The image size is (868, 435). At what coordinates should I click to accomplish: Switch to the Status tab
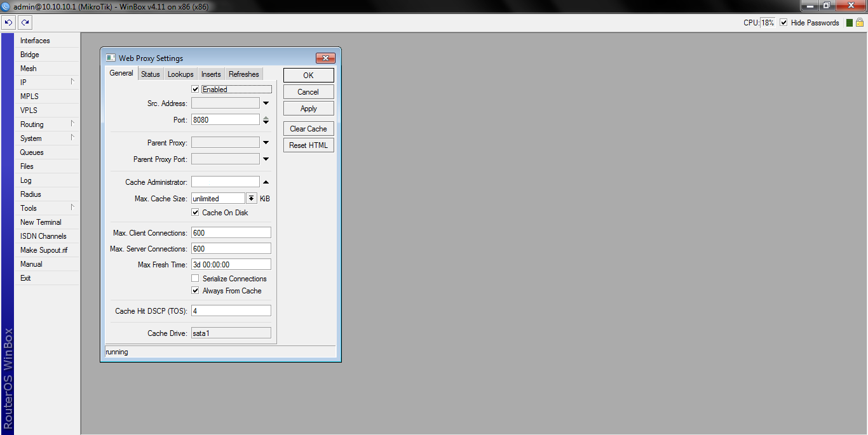(151, 74)
